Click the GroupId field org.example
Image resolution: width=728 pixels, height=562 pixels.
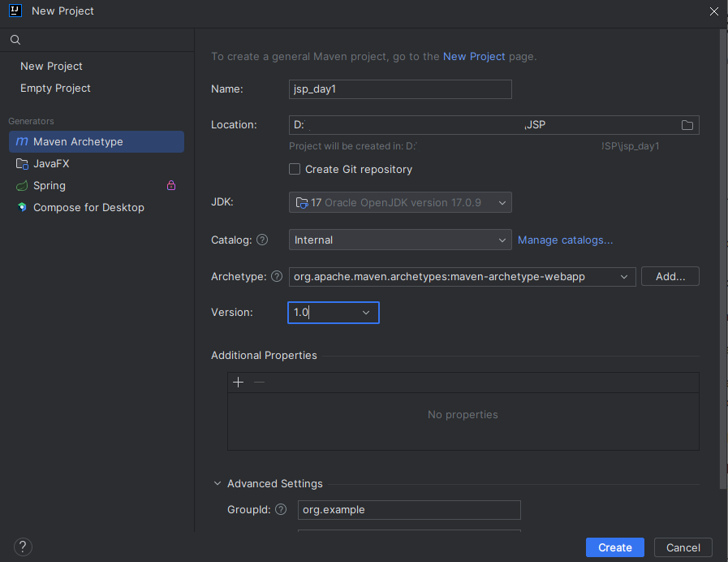[409, 509]
